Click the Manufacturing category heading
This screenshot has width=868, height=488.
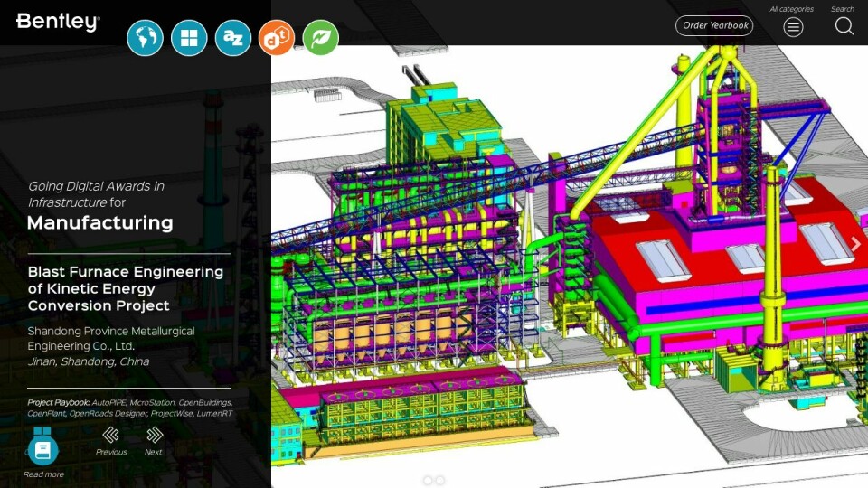click(100, 222)
